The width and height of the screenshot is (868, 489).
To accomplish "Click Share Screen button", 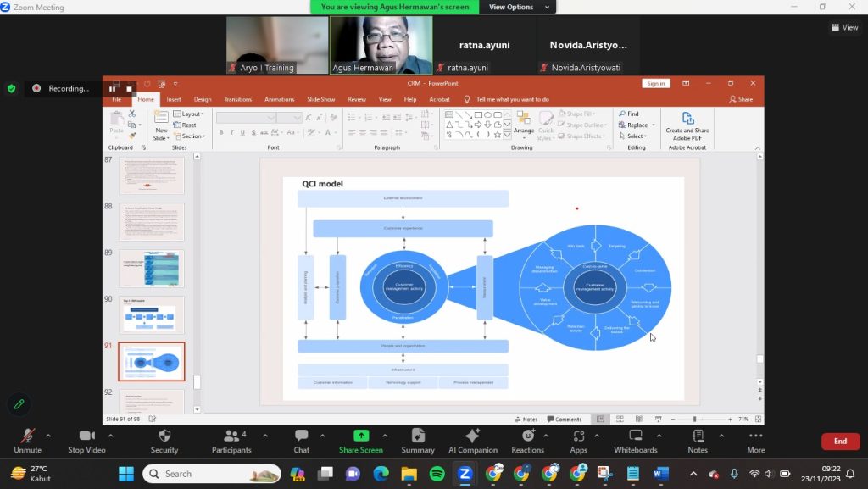I will pos(361,441).
